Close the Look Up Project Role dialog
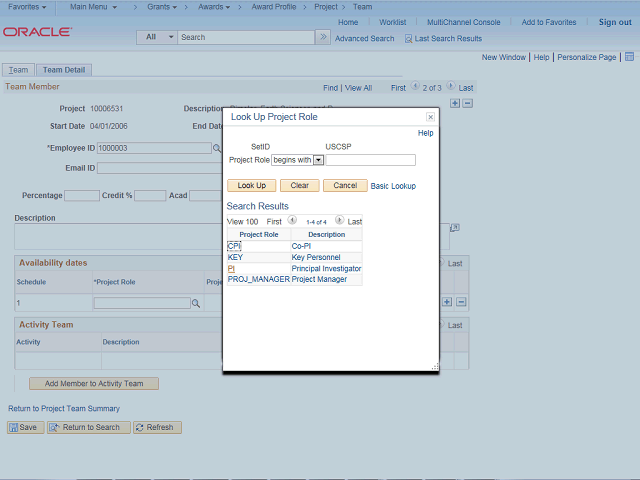The height and width of the screenshot is (480, 640). [430, 117]
